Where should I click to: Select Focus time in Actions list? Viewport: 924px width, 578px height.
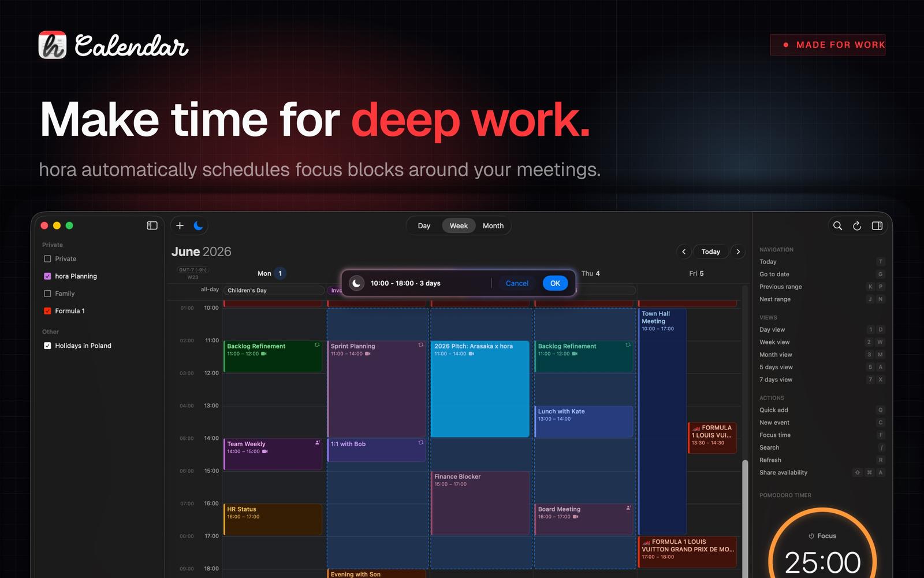tap(822, 435)
